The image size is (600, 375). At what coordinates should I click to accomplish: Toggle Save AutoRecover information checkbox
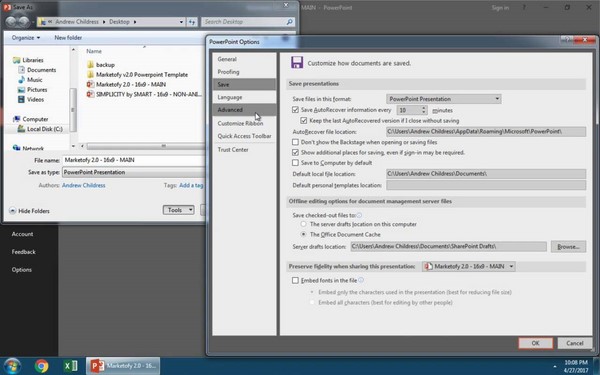pos(295,110)
